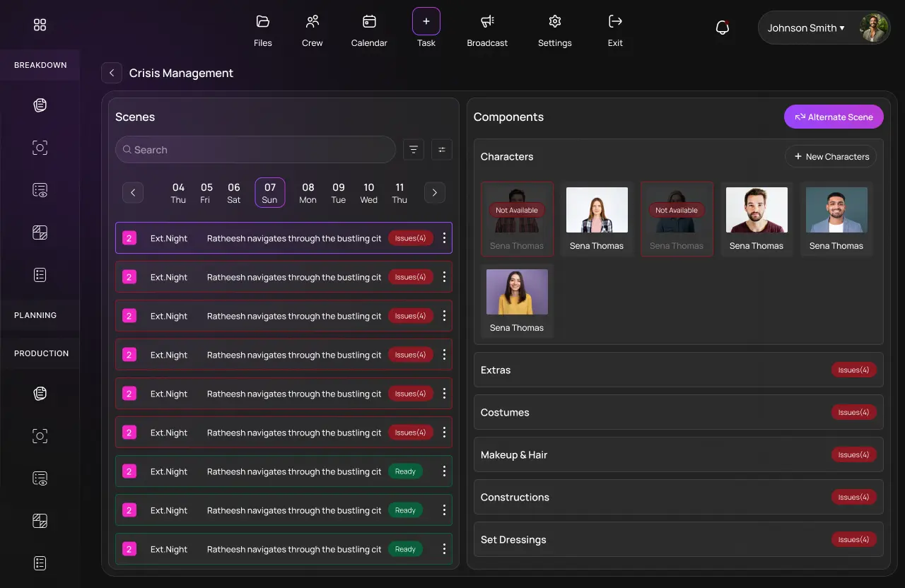Click the Alternate Scene button
Image resolution: width=905 pixels, height=588 pixels.
click(x=834, y=117)
